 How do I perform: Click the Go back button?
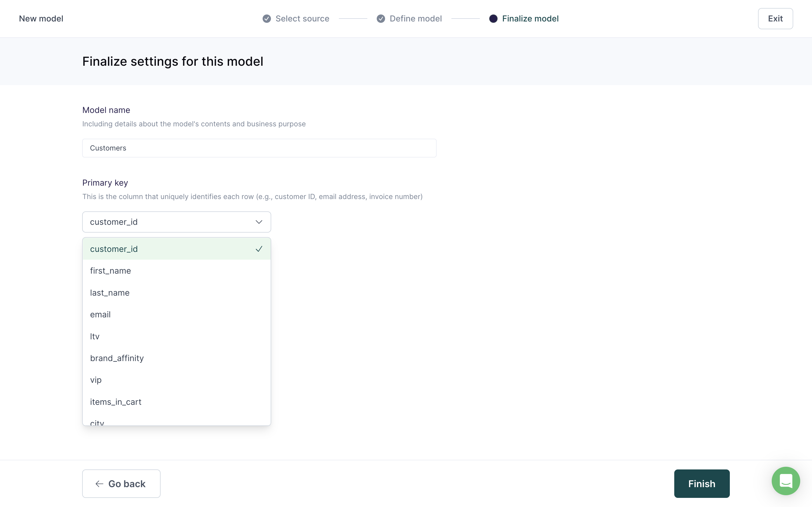click(121, 483)
